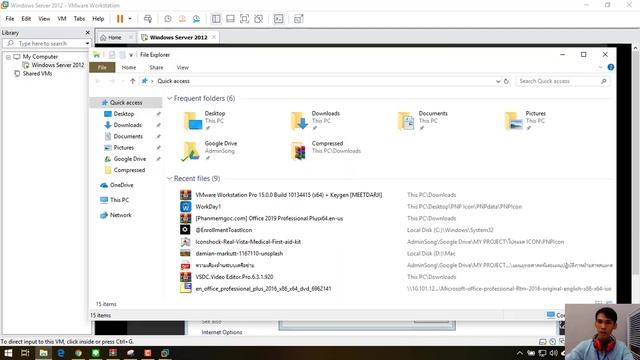Take a snapshot of the VM
The image size is (640, 360).
[x=168, y=19]
